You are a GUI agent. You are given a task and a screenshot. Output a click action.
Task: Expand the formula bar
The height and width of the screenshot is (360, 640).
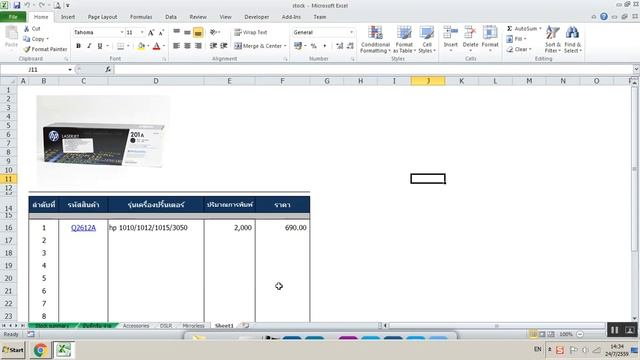tap(636, 70)
